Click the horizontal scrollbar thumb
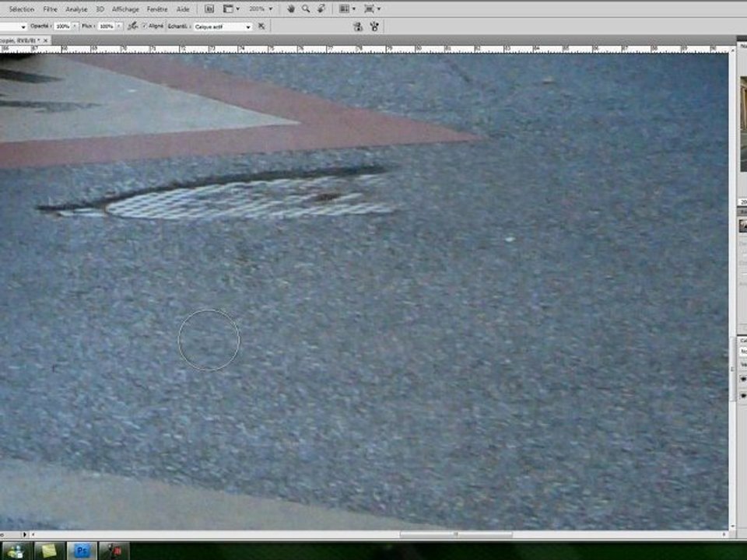Viewport: 747px width, 560px height. (456, 534)
